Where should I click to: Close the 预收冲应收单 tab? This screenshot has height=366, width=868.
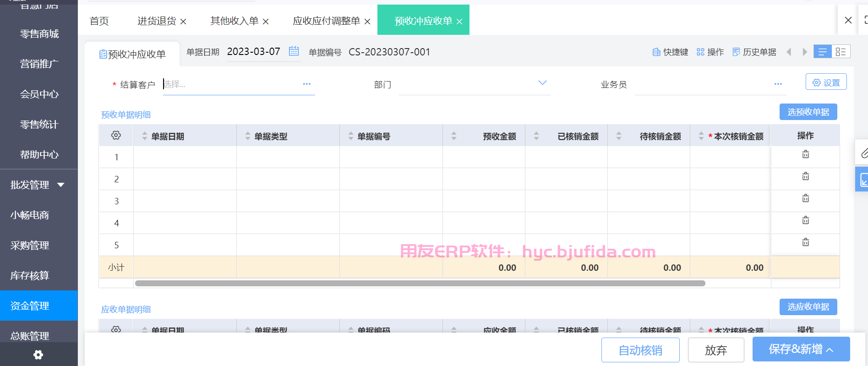[x=459, y=22]
